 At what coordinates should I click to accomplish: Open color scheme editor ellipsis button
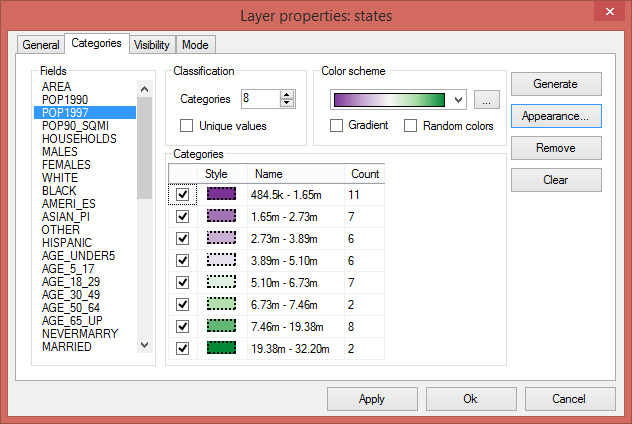[x=486, y=100]
